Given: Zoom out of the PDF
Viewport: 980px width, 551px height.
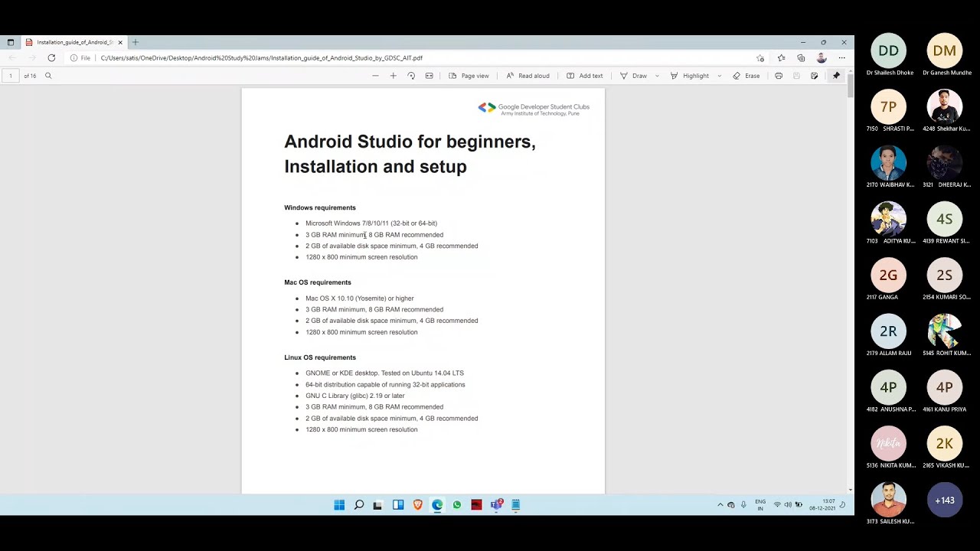Looking at the screenshot, I should pyautogui.click(x=375, y=76).
